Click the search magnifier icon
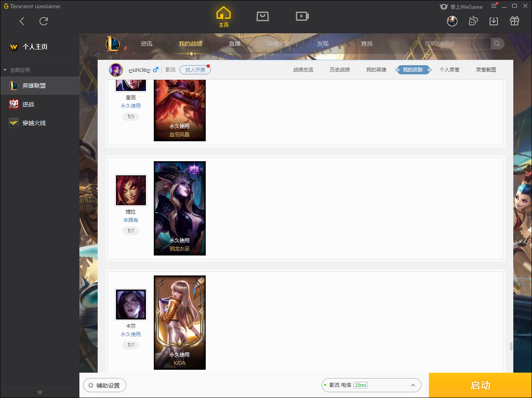The width and height of the screenshot is (532, 398). pyautogui.click(x=497, y=44)
